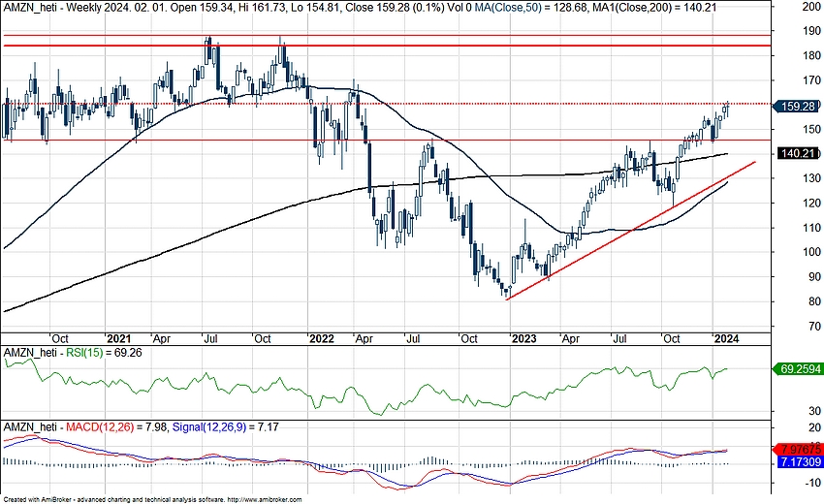Click the red rising trendline from 2023 low

(x=631, y=231)
